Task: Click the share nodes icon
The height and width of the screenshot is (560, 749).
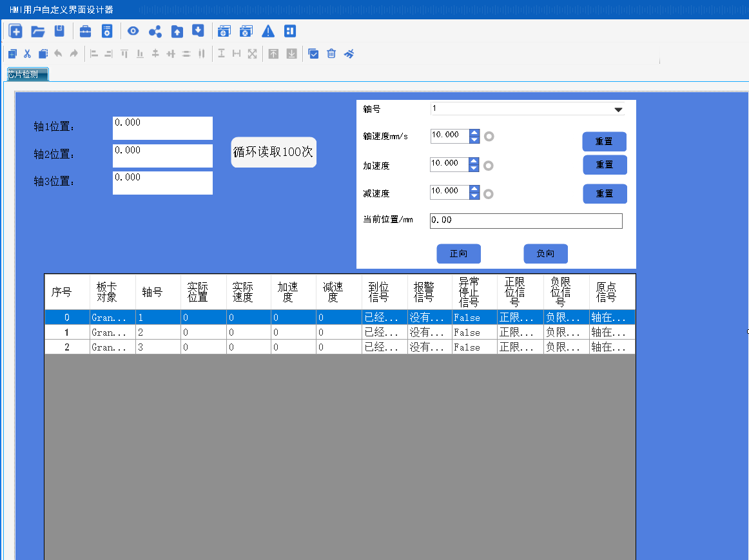Action: coord(155,32)
